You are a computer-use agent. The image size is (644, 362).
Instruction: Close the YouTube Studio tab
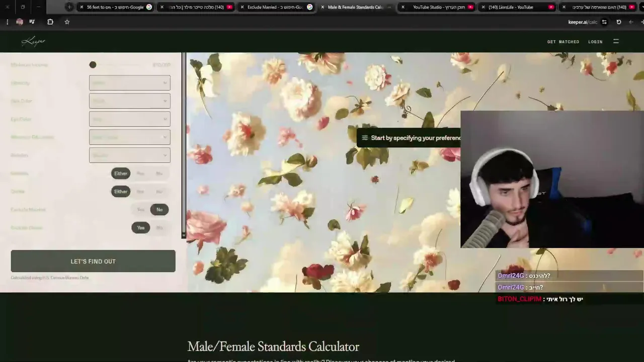(403, 7)
